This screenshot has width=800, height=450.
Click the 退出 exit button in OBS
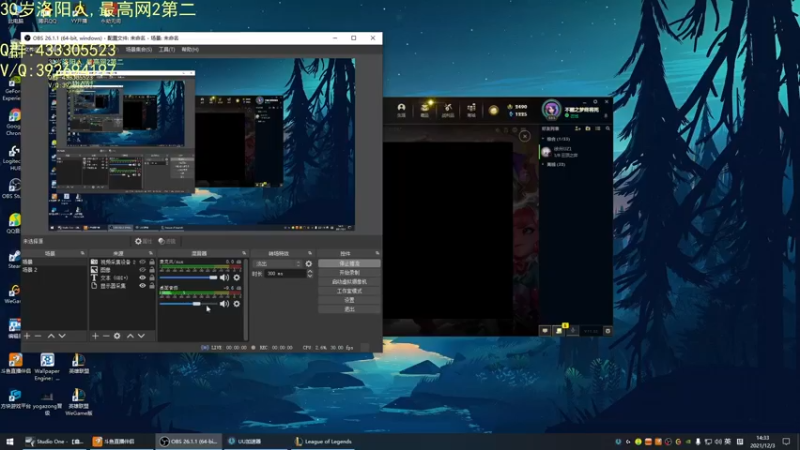(349, 309)
